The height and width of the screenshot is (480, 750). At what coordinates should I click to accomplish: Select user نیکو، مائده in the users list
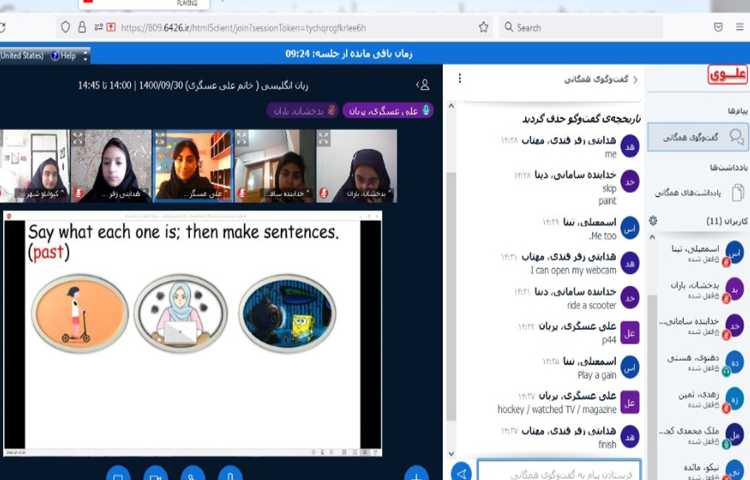(x=700, y=470)
